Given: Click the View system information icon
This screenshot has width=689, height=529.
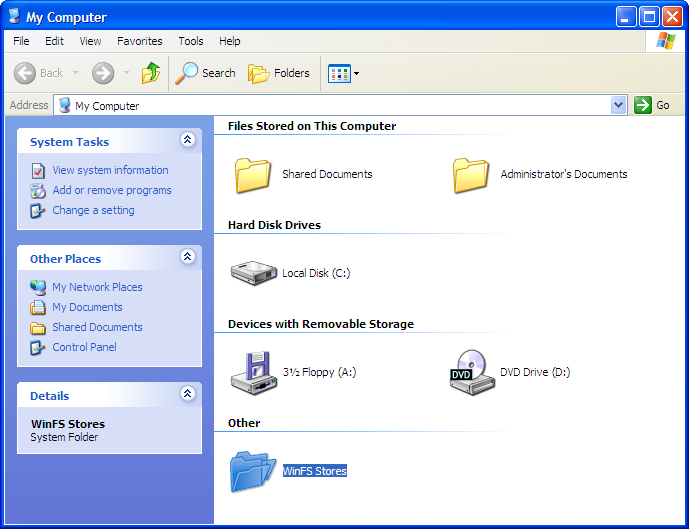Looking at the screenshot, I should click(38, 170).
